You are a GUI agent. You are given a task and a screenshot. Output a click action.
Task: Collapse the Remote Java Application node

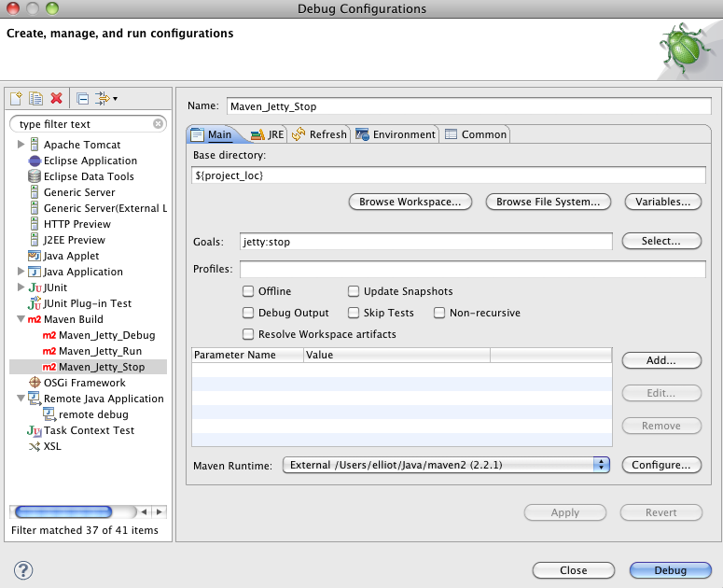21,399
